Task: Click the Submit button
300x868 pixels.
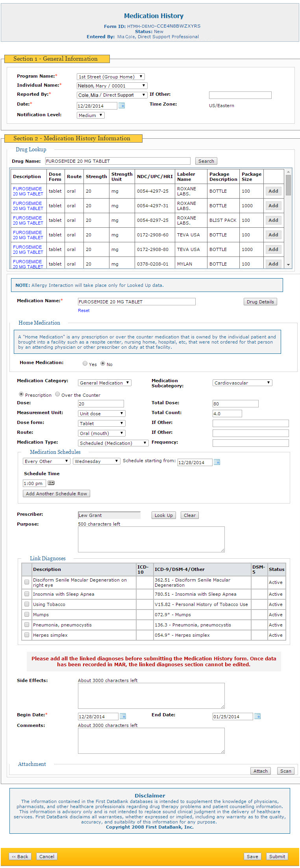Action: coord(277,856)
